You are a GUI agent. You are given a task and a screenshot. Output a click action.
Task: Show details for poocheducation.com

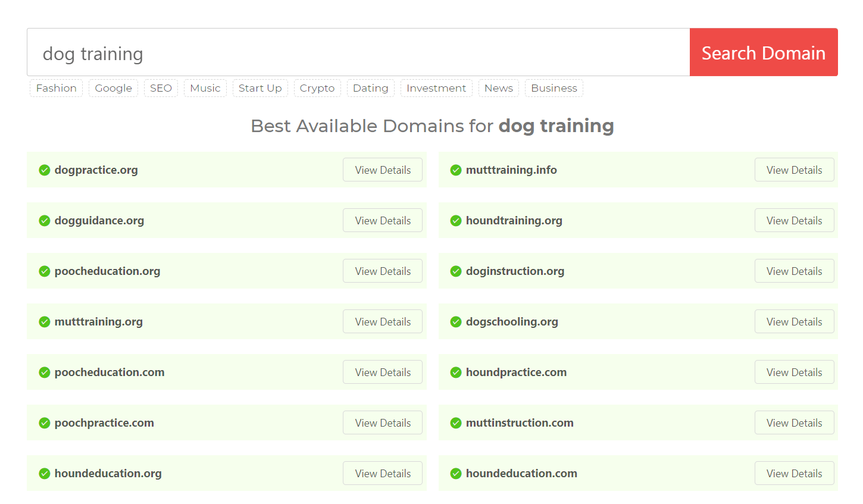(x=383, y=372)
